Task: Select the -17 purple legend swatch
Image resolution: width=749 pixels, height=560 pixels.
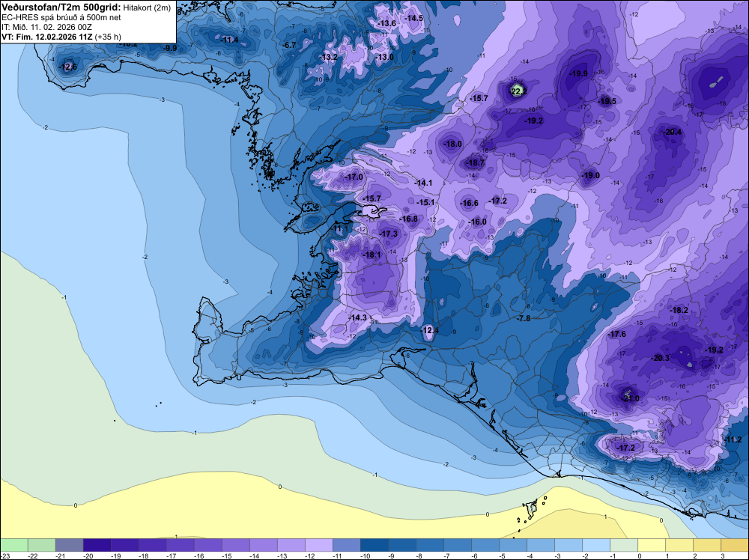Action: (x=180, y=545)
